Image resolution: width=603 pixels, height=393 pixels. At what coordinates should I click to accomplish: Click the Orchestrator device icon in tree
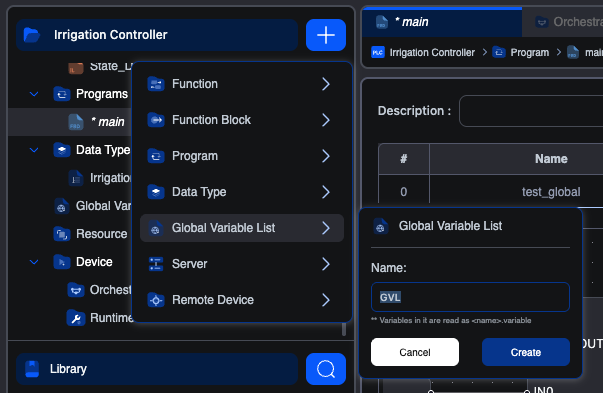pos(76,290)
